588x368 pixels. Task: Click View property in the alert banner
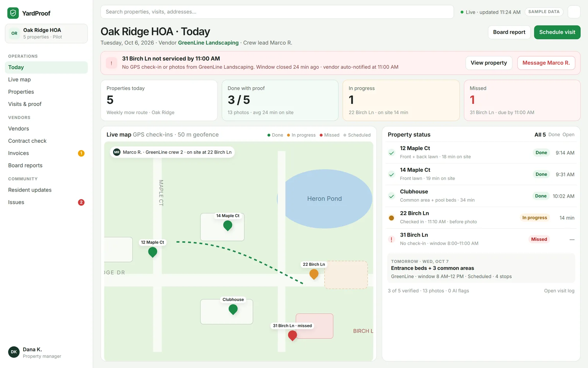pyautogui.click(x=489, y=63)
